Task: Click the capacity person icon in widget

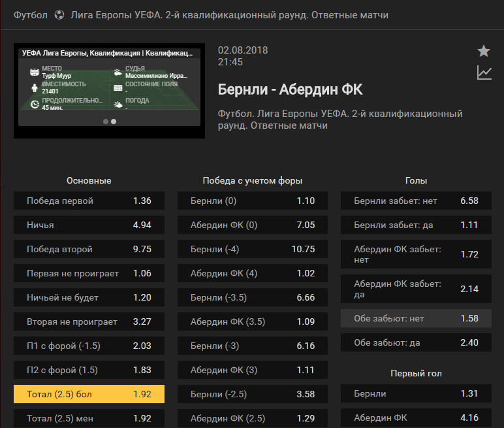Action: click(35, 88)
